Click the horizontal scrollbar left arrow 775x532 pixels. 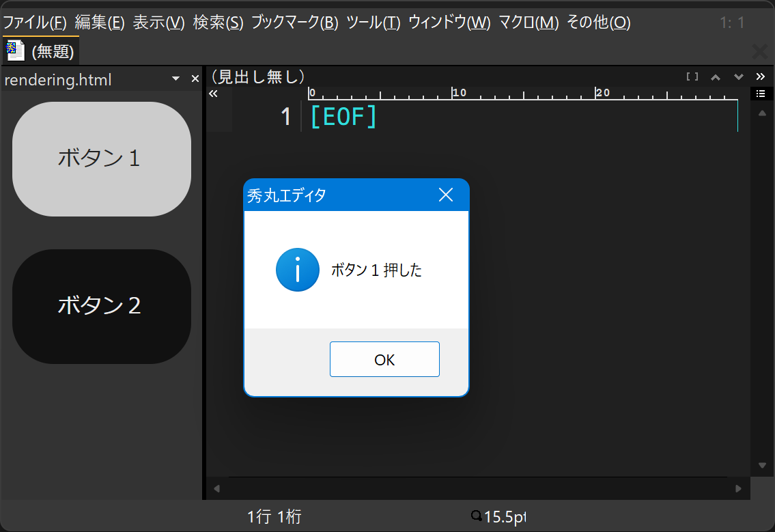[216, 488]
